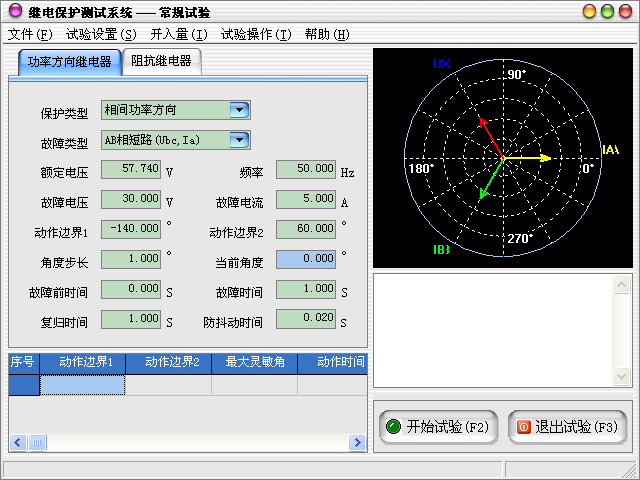Click the 序号 column header
640x480 pixels.
pos(24,364)
